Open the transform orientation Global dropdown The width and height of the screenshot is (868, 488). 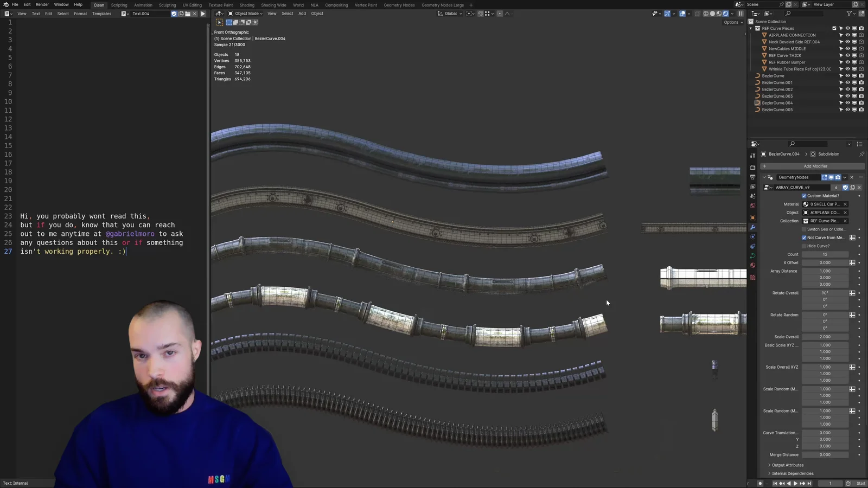450,14
